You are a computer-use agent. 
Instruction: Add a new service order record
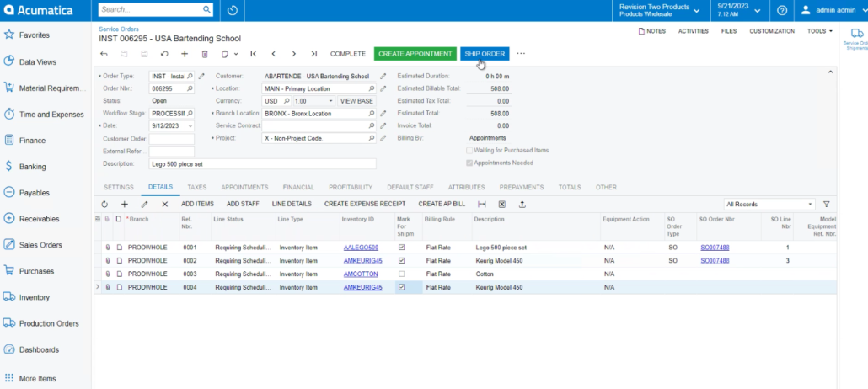(x=185, y=54)
